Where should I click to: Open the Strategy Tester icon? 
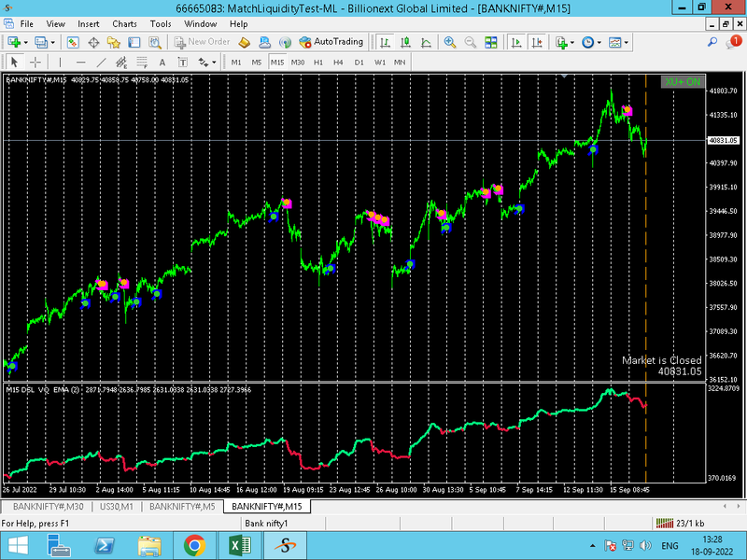tap(154, 42)
